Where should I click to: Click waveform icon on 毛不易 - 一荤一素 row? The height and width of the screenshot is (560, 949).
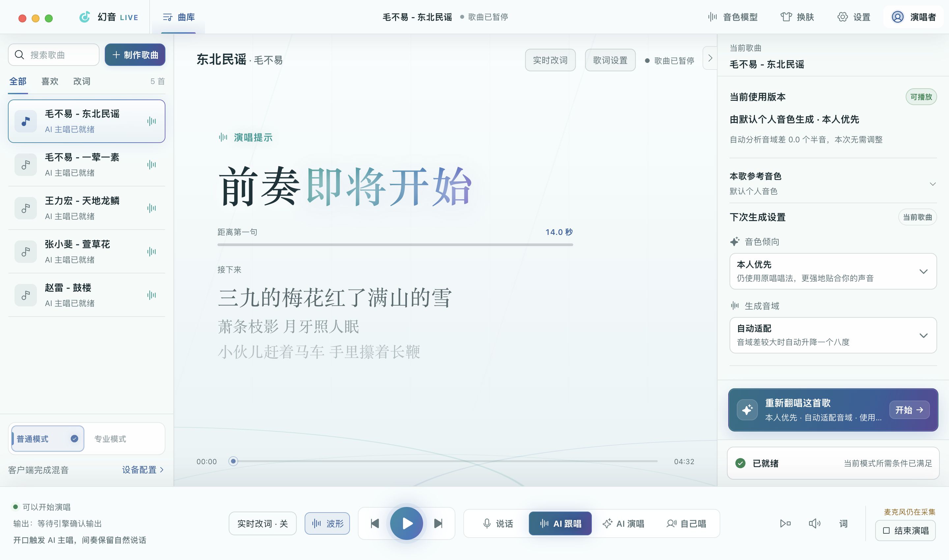point(151,164)
